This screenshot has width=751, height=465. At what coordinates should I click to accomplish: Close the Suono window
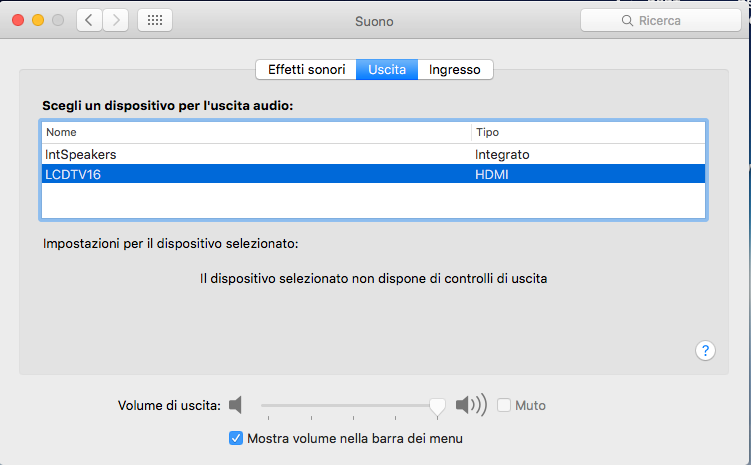click(19, 20)
